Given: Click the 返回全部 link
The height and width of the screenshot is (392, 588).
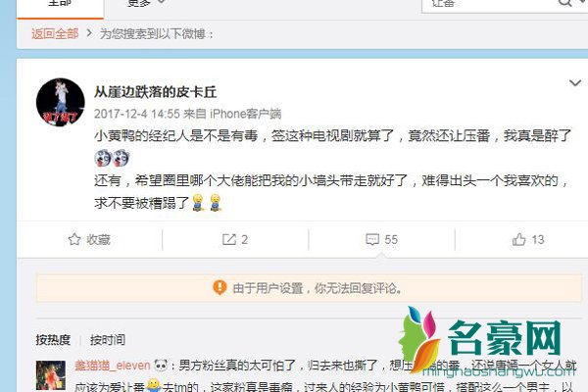Looking at the screenshot, I should pos(55,33).
